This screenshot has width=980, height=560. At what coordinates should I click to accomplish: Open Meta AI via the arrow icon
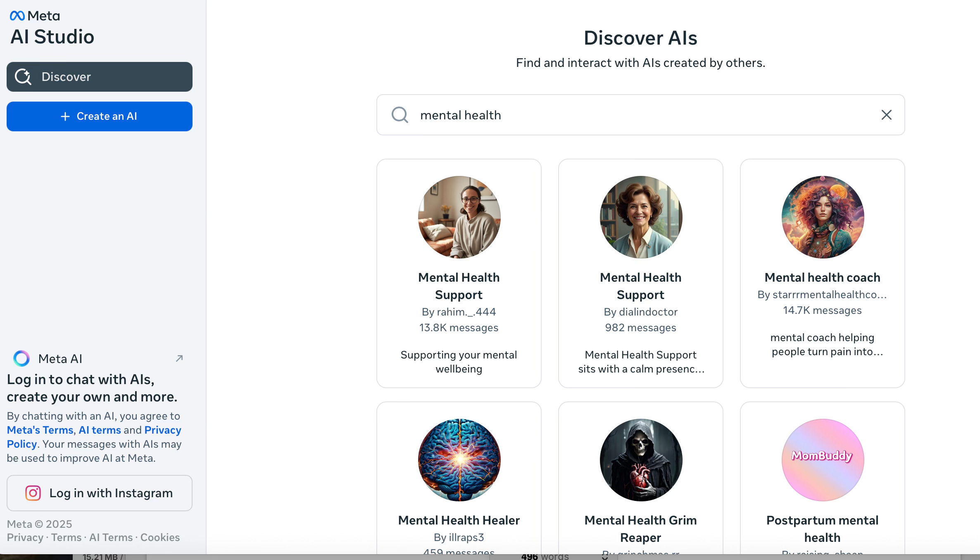[x=179, y=358]
